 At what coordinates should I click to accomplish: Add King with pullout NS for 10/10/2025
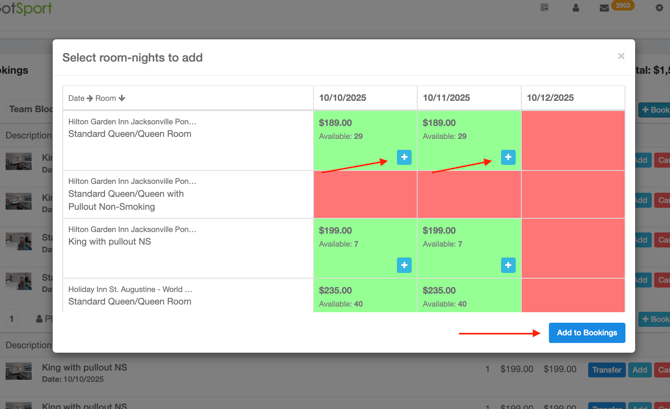404,265
